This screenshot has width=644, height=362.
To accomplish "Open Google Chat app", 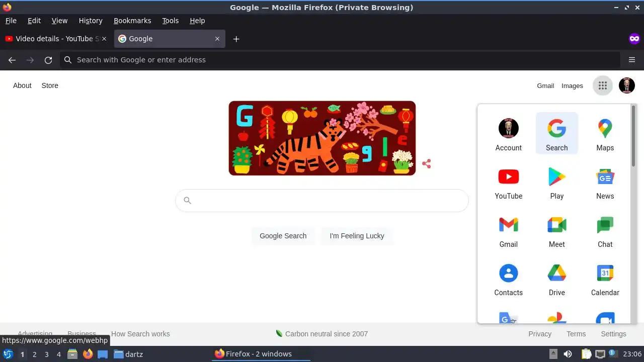I will (x=605, y=230).
